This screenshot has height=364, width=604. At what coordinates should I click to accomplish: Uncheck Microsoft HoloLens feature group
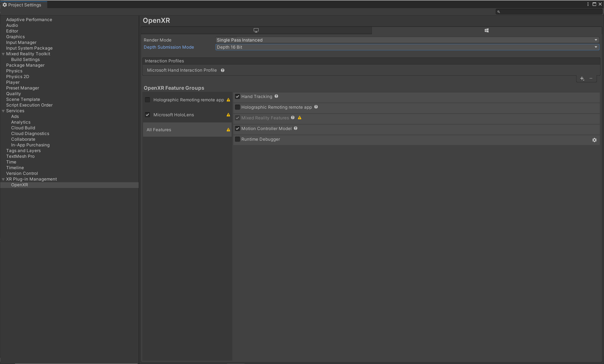(147, 115)
